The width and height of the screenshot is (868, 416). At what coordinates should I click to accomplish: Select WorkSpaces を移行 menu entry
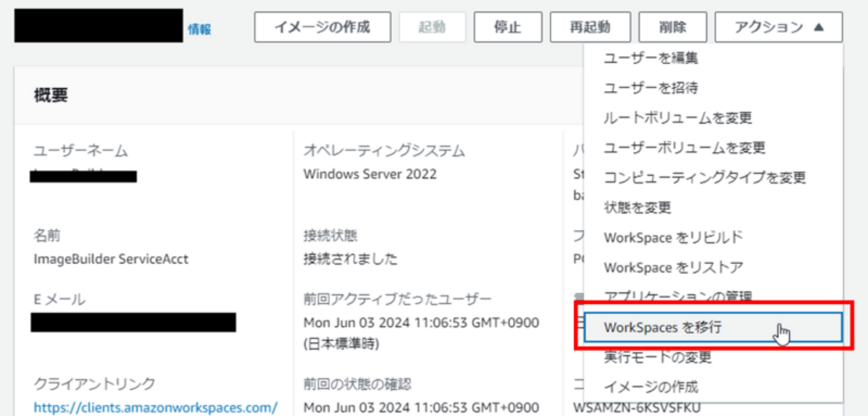tap(713, 327)
